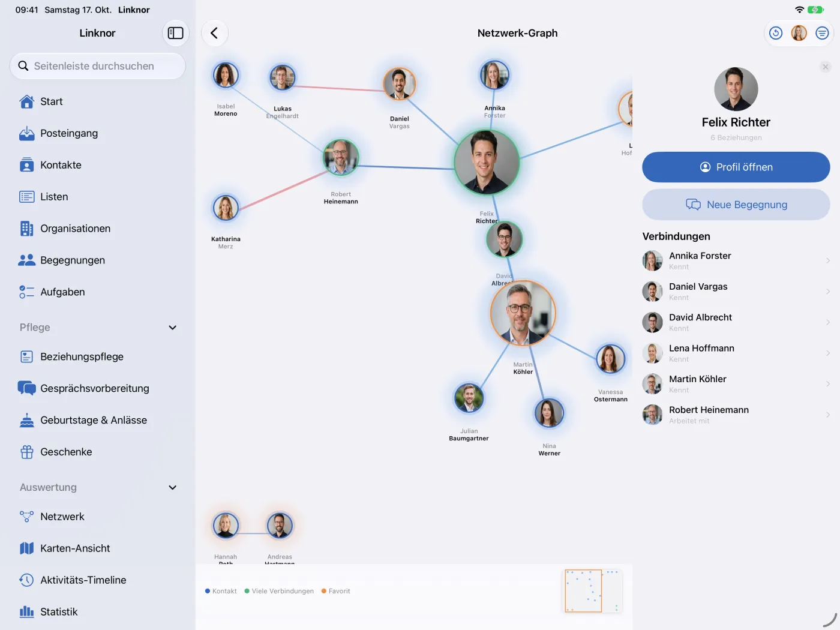Open Robert Heinemann connection in Verbindungen list

click(x=736, y=415)
